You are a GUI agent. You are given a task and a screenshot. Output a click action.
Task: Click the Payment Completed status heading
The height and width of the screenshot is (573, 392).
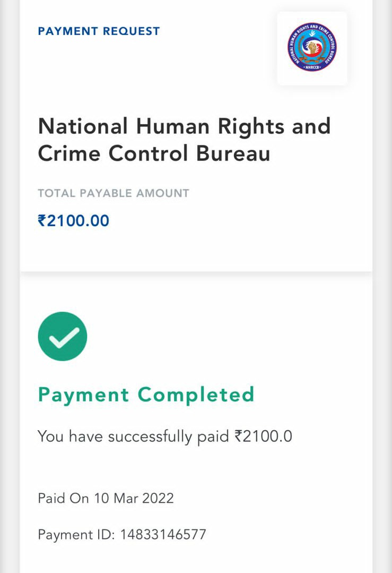pos(146,395)
